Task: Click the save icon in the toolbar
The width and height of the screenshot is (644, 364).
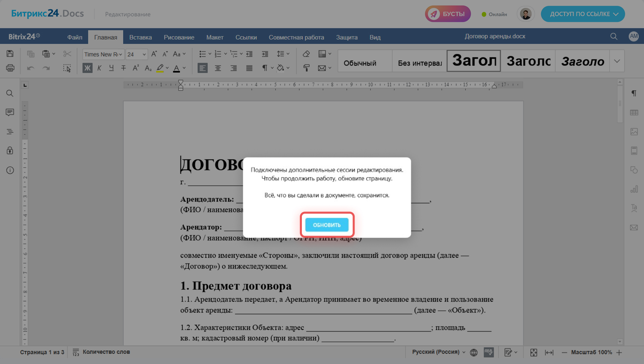Action: pyautogui.click(x=10, y=54)
